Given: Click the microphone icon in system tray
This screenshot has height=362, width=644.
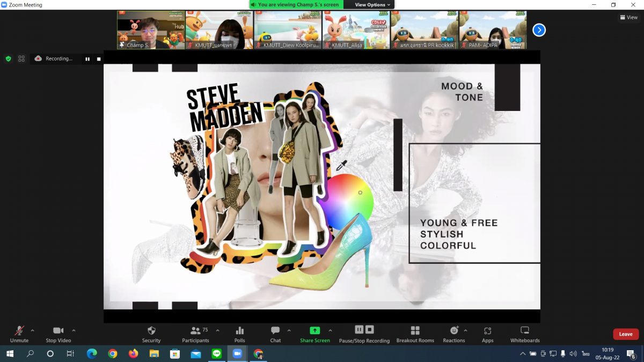Looking at the screenshot, I should pyautogui.click(x=563, y=354).
